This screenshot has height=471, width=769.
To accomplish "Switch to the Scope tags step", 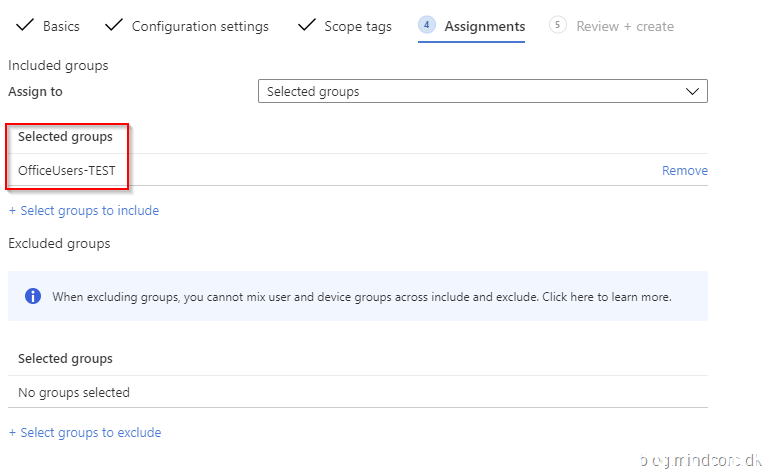I will pos(358,26).
